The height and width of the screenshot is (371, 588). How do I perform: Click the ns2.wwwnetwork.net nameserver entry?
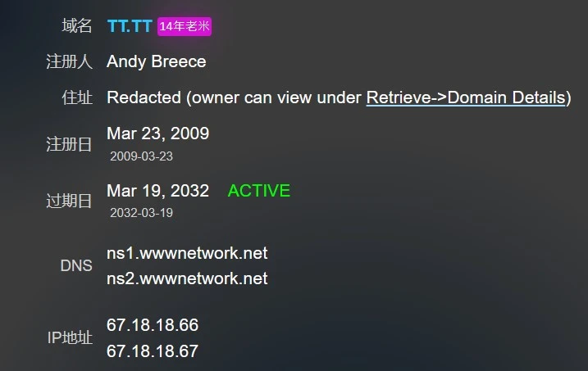[x=187, y=278]
